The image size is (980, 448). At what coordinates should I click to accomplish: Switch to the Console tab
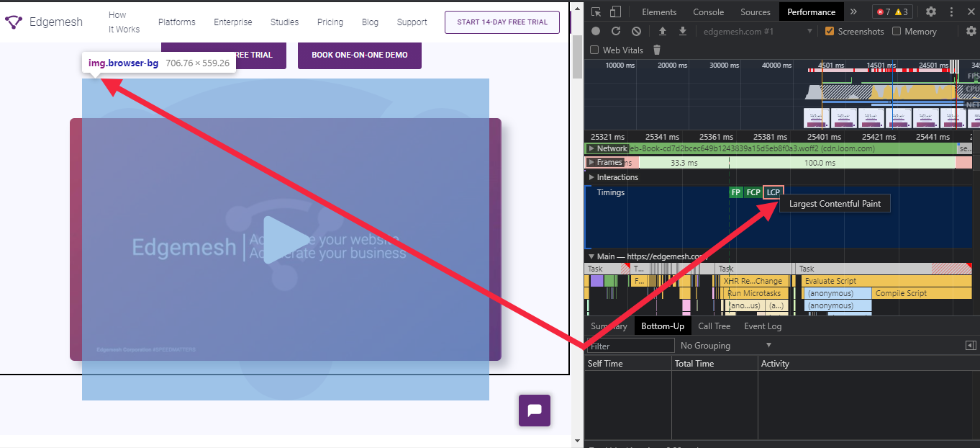click(x=709, y=12)
